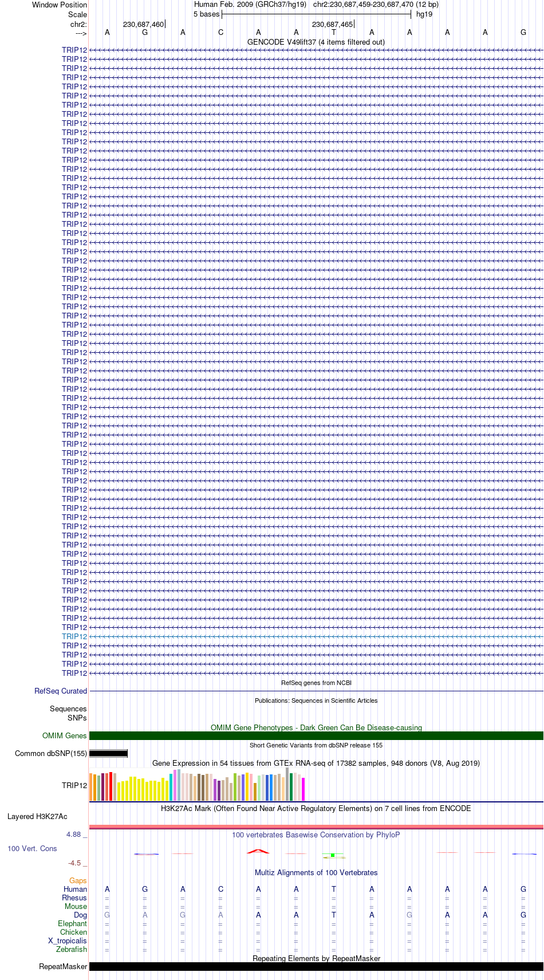Click the Scale label
The width and height of the screenshot is (544, 980).
[77, 14]
